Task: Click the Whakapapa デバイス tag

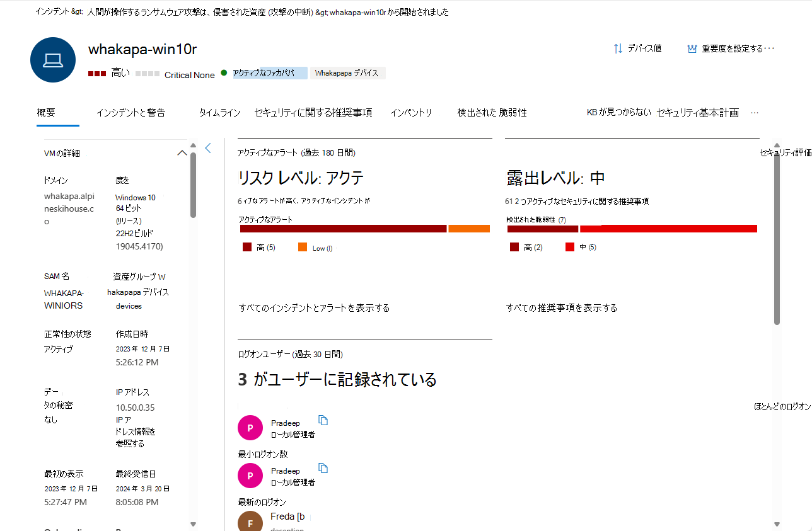Action: click(x=347, y=73)
